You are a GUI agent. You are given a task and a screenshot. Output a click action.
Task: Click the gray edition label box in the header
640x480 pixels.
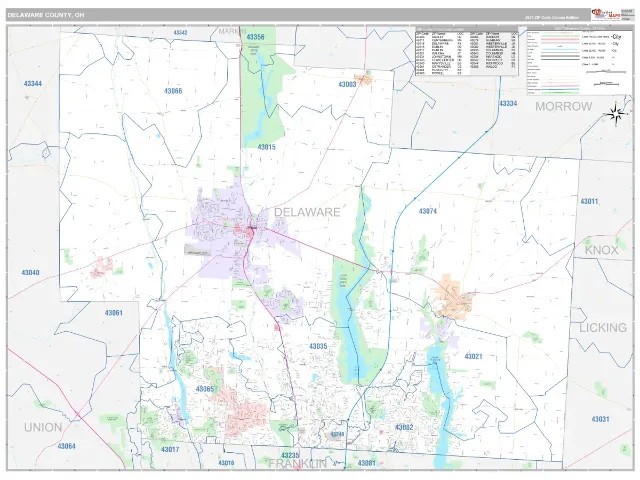627,15
